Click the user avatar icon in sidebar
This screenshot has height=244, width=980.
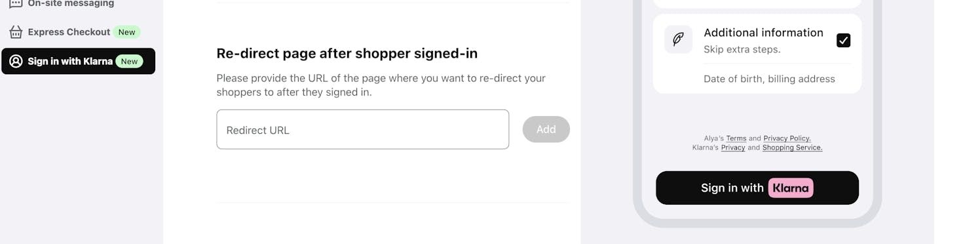[x=16, y=61]
